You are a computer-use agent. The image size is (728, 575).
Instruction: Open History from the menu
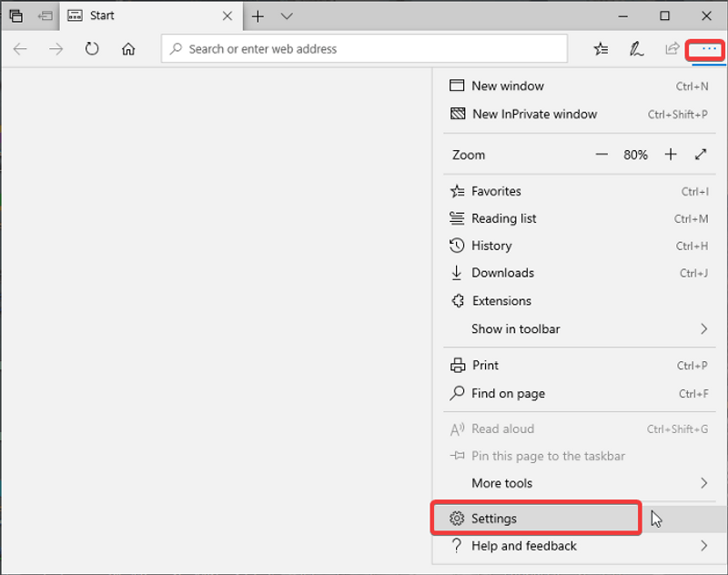(x=580, y=246)
